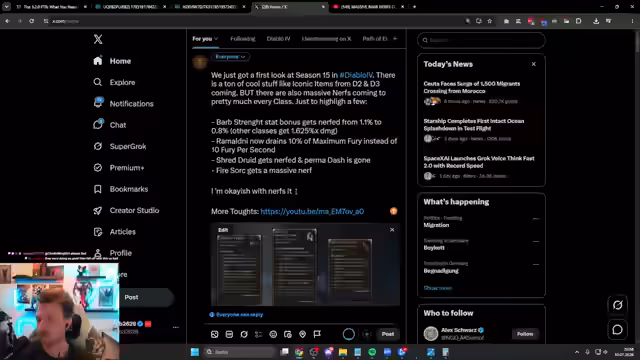Open more options for Migration trend
Screen dimensions: 640x360
point(536,219)
